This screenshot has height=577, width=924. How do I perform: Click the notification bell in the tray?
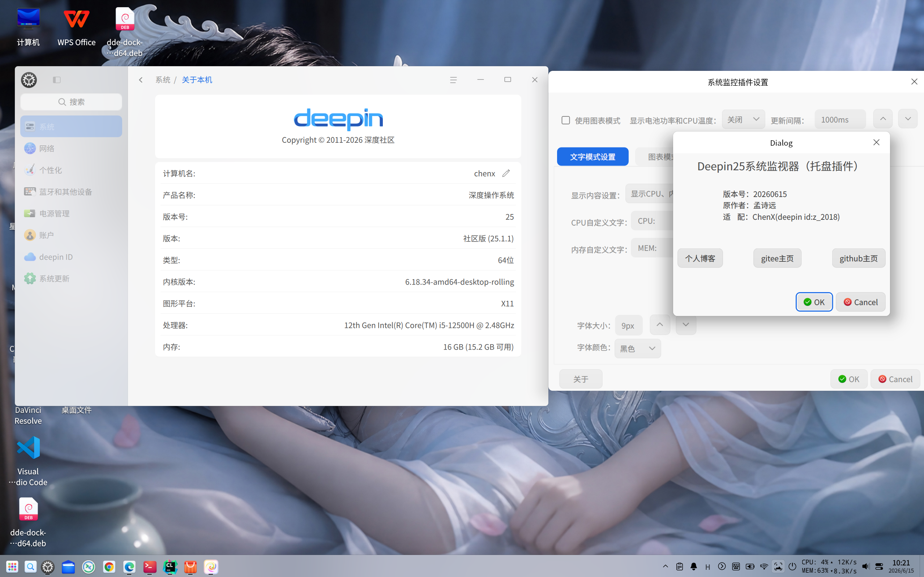[x=694, y=566]
